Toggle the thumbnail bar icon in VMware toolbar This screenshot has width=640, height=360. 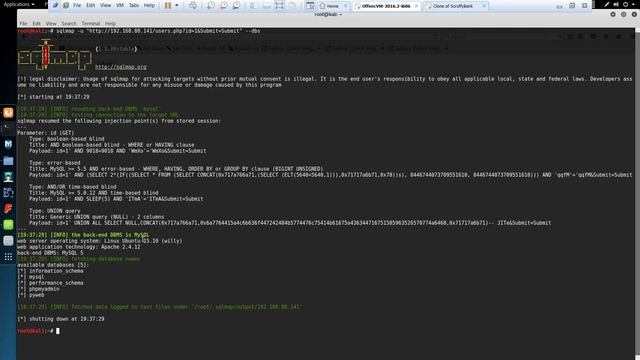coord(267,5)
